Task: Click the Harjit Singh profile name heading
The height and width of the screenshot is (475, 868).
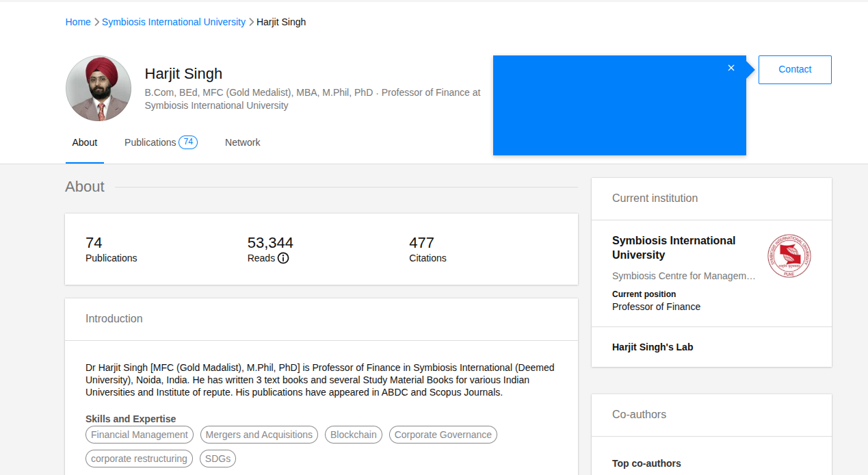Action: coord(183,74)
